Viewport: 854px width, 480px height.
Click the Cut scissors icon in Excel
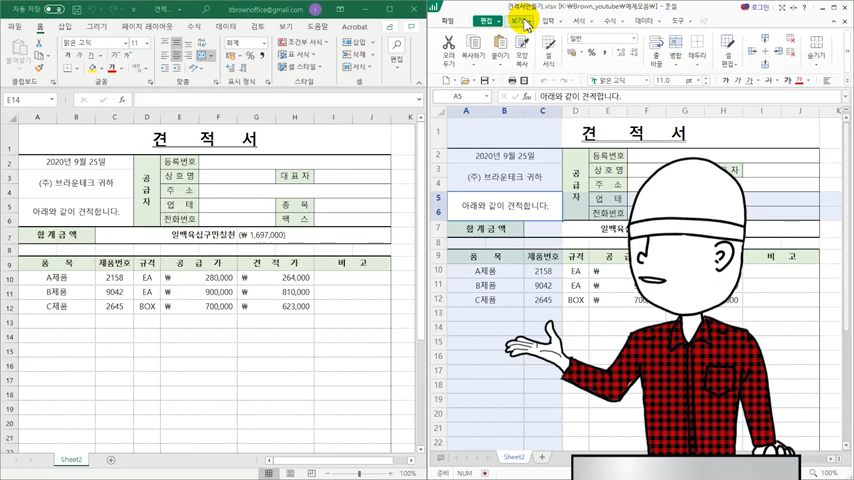coord(39,43)
